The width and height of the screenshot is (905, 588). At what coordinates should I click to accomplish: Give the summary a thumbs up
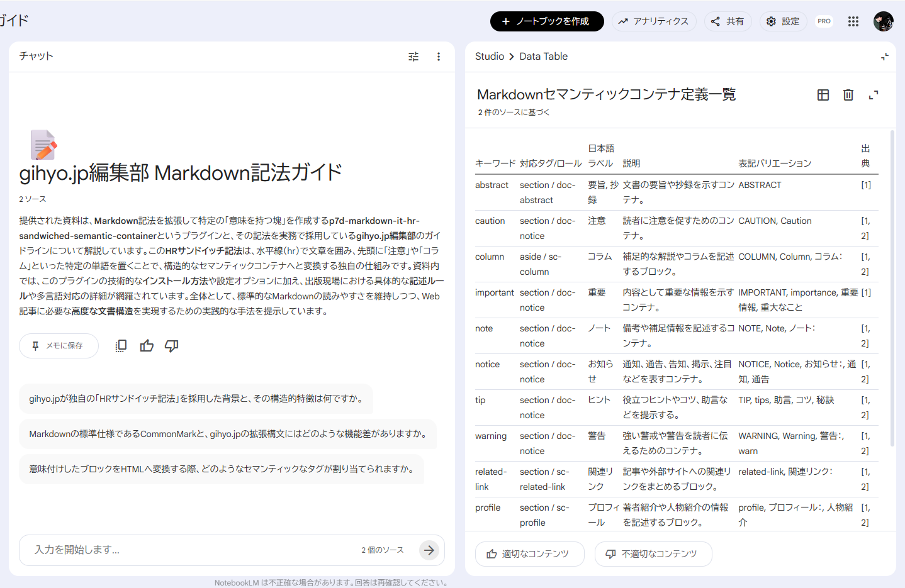147,345
